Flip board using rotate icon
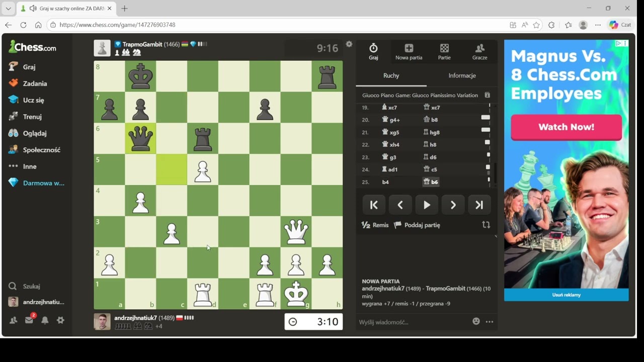 click(486, 225)
